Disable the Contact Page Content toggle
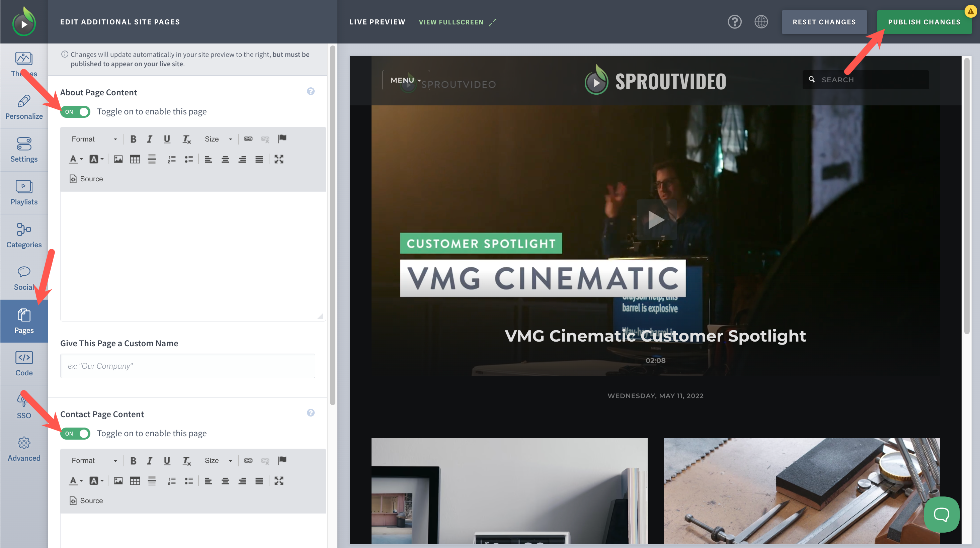 click(x=75, y=434)
